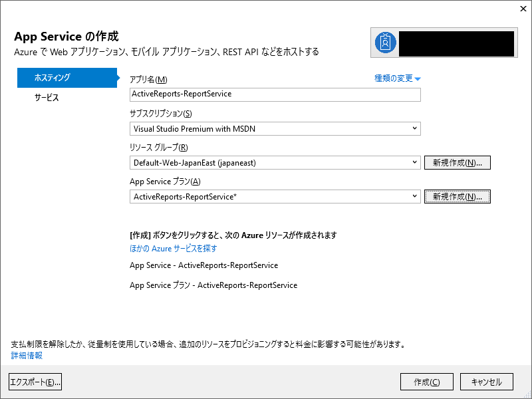Click 新規作成 next to App Service プラン
Viewport: 532px width, 399px height.
tap(457, 196)
